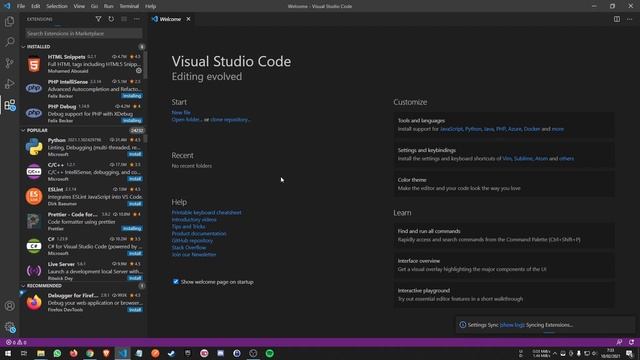640x360 pixels.
Task: Open the Source Control view
Action: pyautogui.click(x=9, y=63)
